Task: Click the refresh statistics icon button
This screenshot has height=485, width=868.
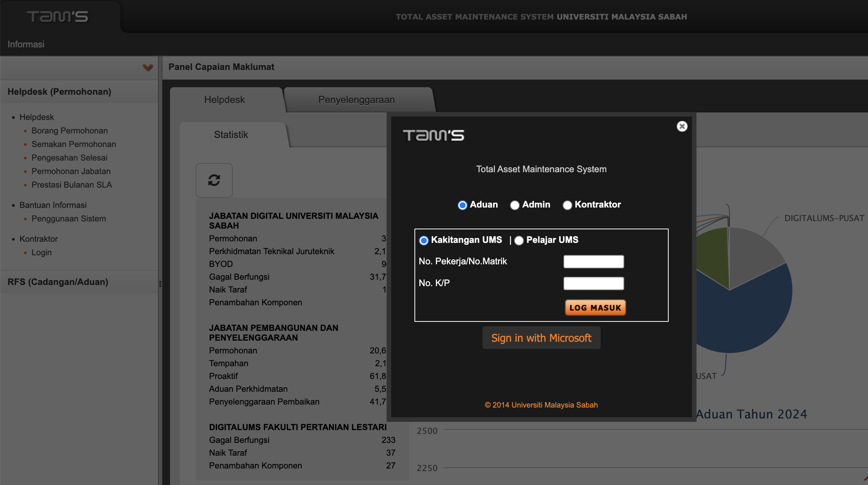Action: coord(214,180)
